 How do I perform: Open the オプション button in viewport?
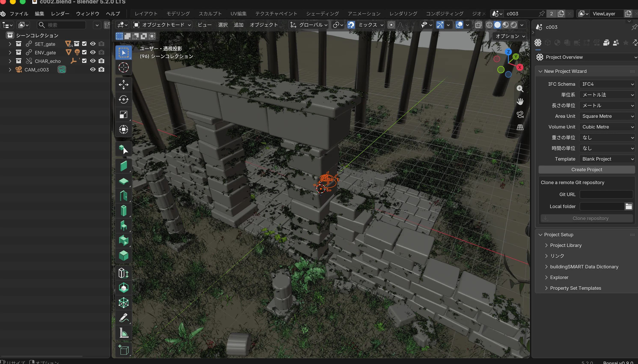coord(510,36)
